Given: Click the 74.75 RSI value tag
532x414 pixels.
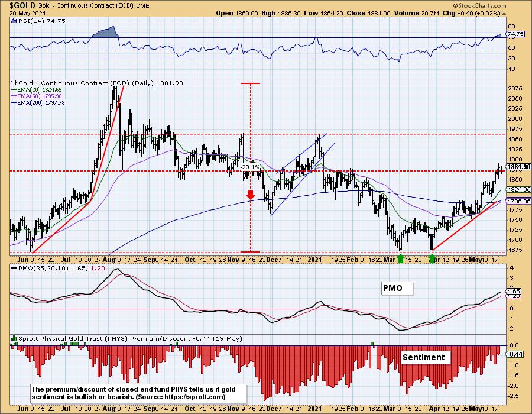Looking at the screenshot, I should pos(515,34).
